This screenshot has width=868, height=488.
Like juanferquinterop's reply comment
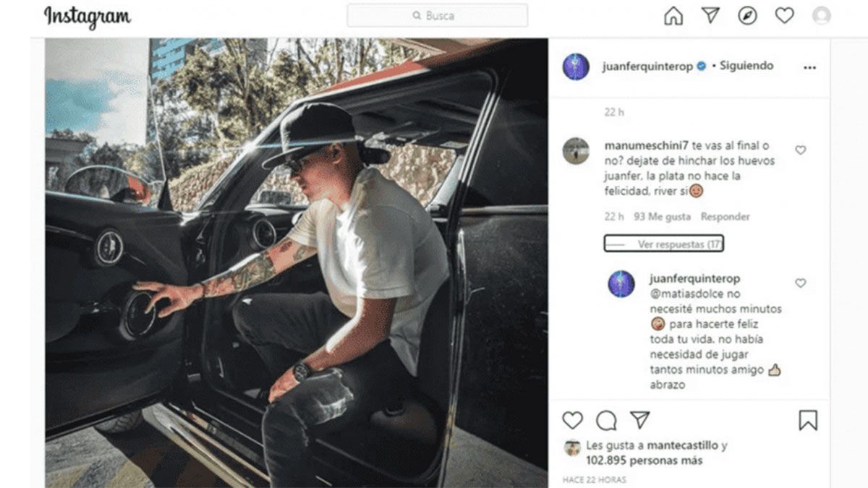point(801,283)
